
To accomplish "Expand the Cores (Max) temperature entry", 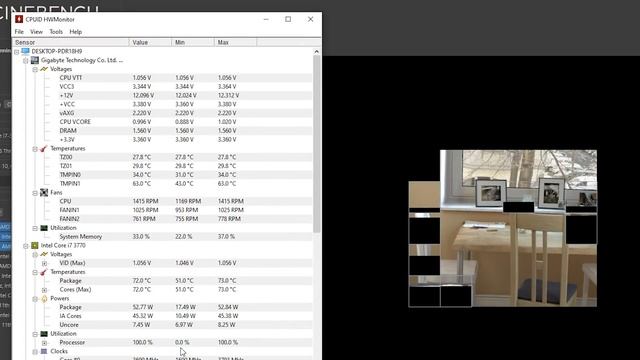I will coord(44,290).
